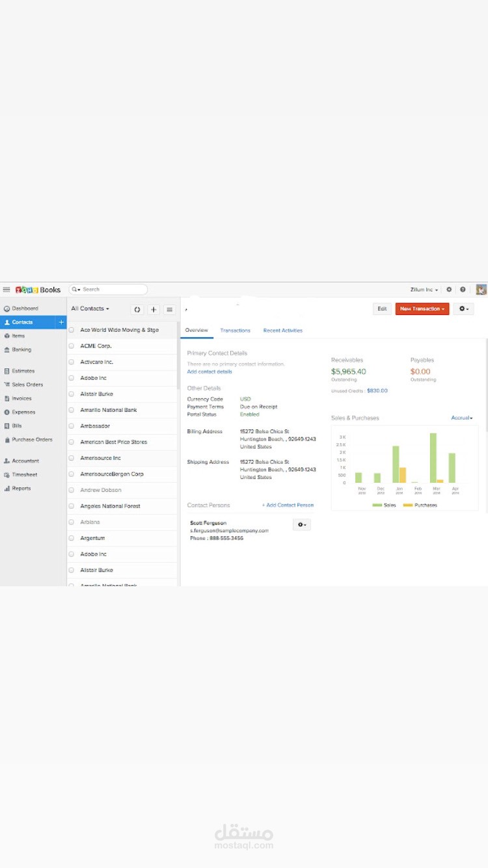Open the Arbiana contact row
This screenshot has height=868, width=488.
click(x=122, y=522)
